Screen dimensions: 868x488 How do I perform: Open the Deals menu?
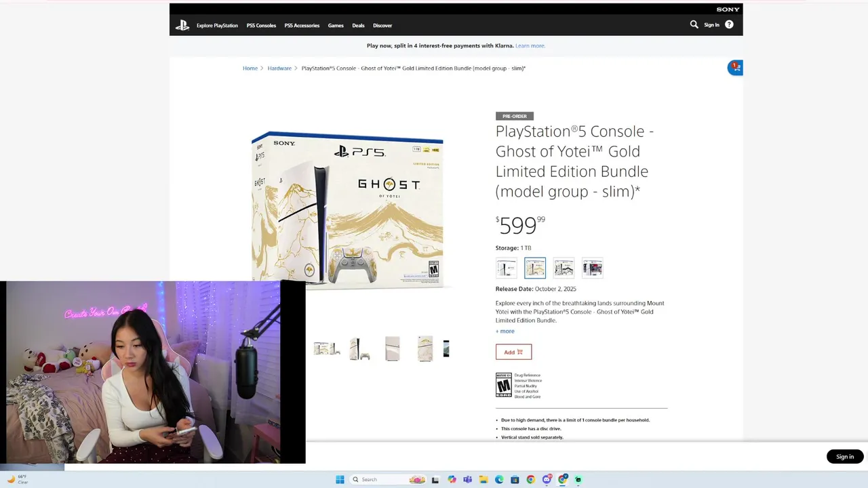pyautogui.click(x=358, y=25)
